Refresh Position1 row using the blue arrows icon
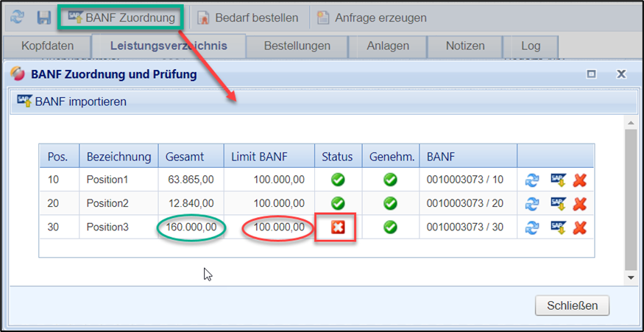 click(x=532, y=180)
